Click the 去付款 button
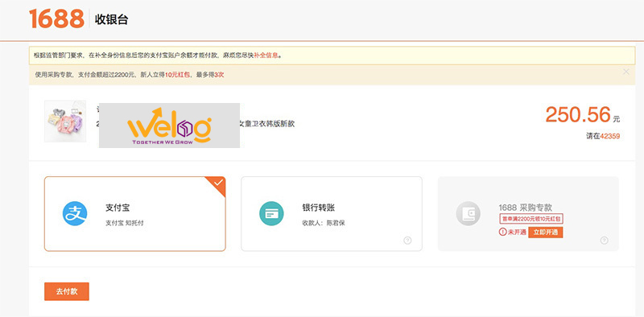The image size is (644, 317). pos(67,291)
